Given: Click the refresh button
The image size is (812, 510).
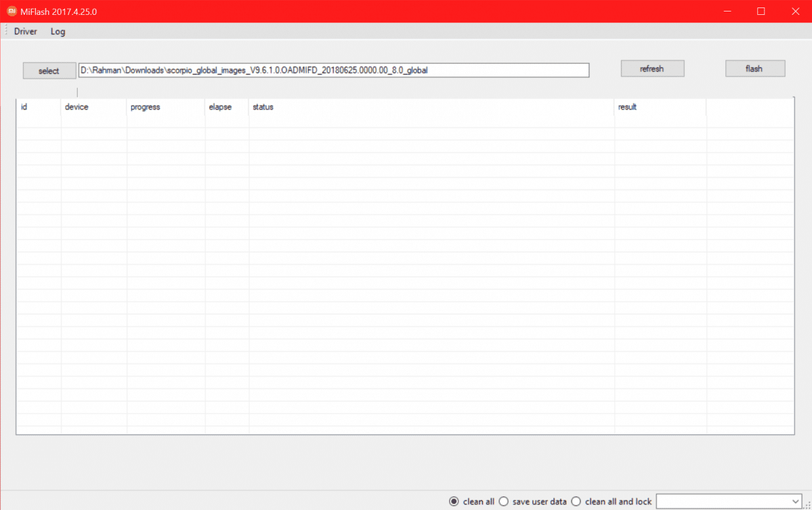Looking at the screenshot, I should pyautogui.click(x=652, y=69).
